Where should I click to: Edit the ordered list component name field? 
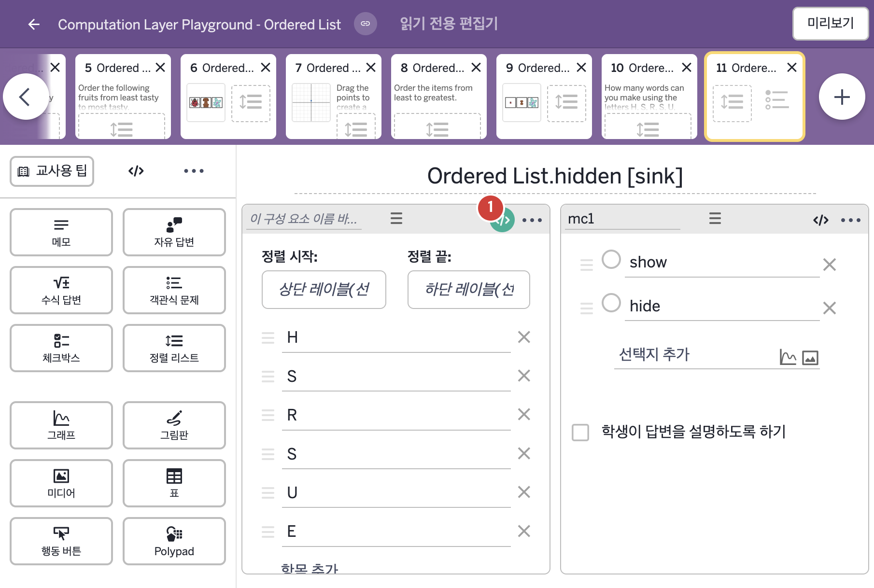pyautogui.click(x=304, y=219)
